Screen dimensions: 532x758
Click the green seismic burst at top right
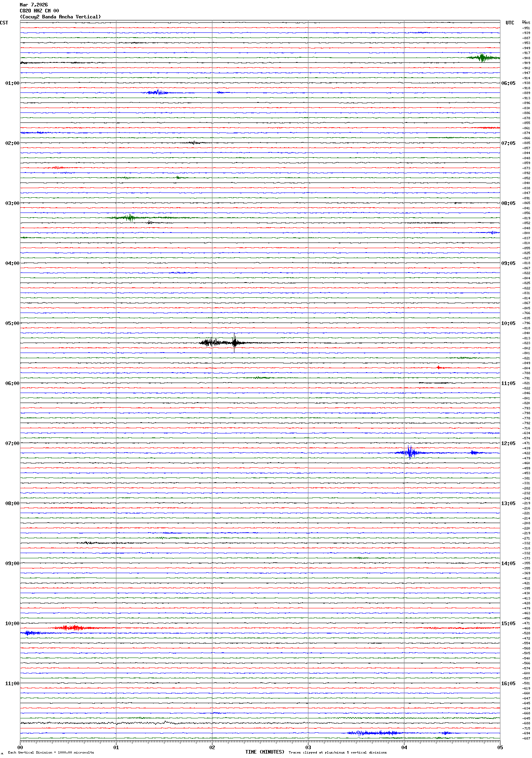click(x=483, y=58)
